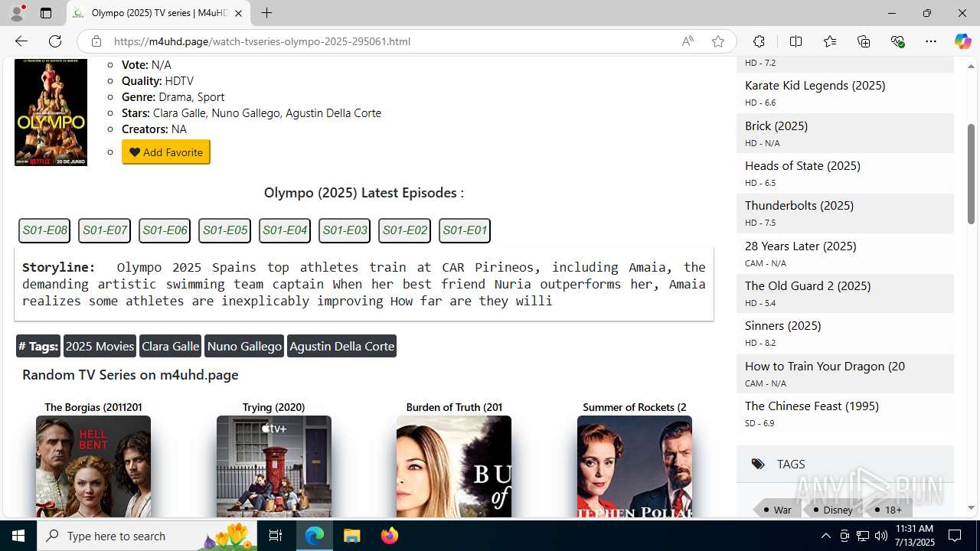
Task: Click the War tag
Action: [x=776, y=510]
